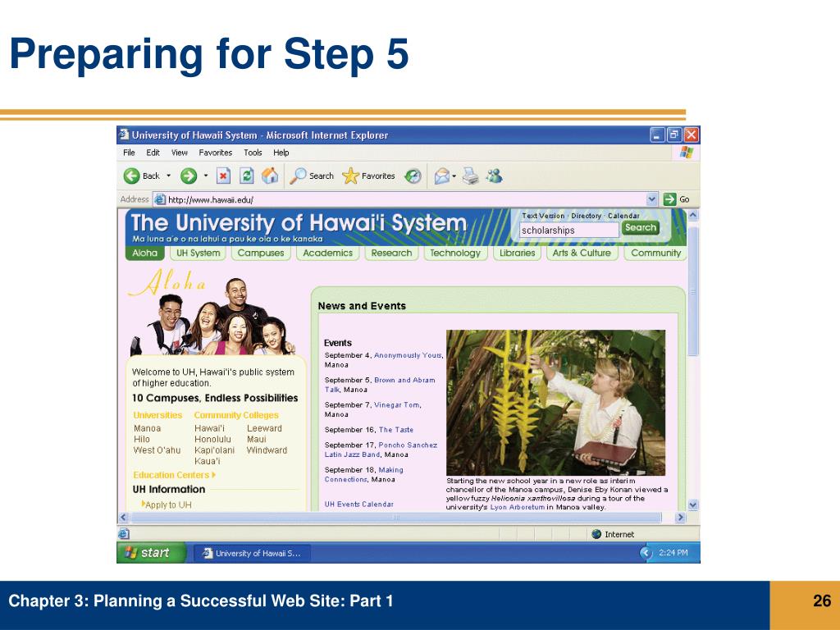Open the Vinegar Tom event link
The width and height of the screenshot is (840, 630).
click(x=397, y=405)
